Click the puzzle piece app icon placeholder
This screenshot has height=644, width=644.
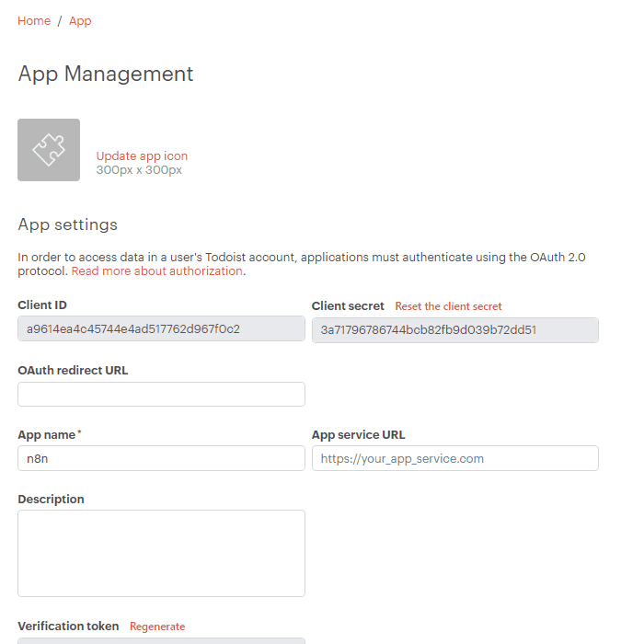[x=49, y=150]
